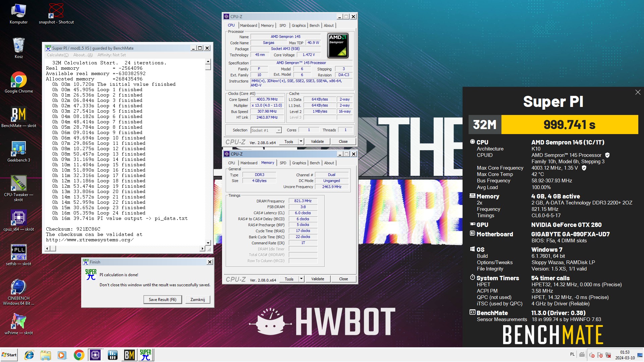
Task: Click the AMD Sempron processor logo
Action: [338, 46]
